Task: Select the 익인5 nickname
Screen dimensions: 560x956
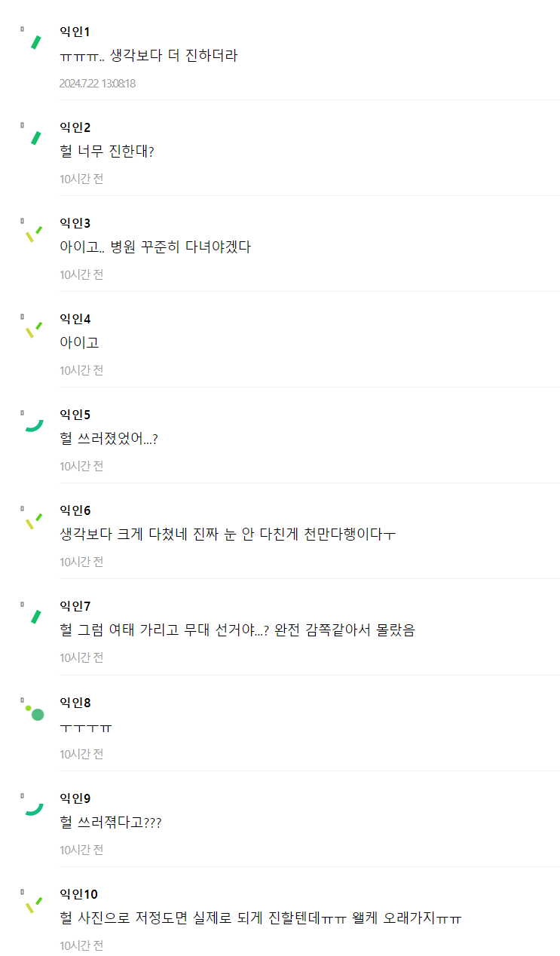Action: coord(75,415)
